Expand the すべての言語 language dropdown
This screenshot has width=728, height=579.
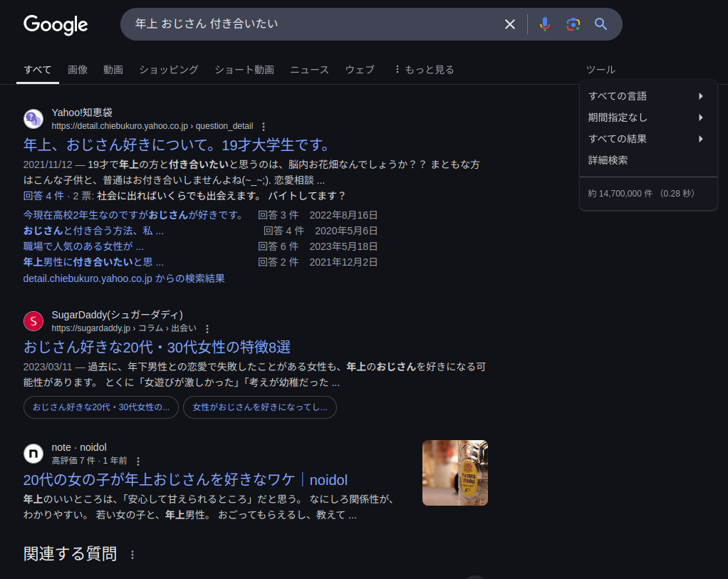pos(647,96)
